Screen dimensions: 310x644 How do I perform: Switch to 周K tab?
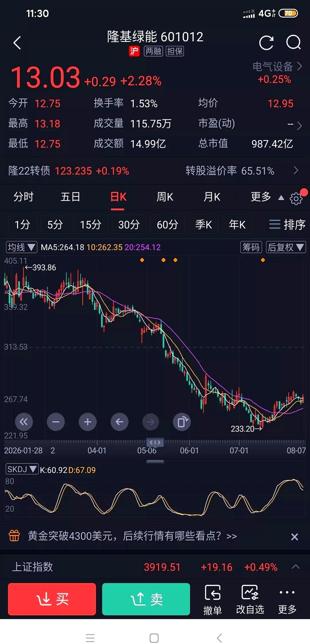165,197
